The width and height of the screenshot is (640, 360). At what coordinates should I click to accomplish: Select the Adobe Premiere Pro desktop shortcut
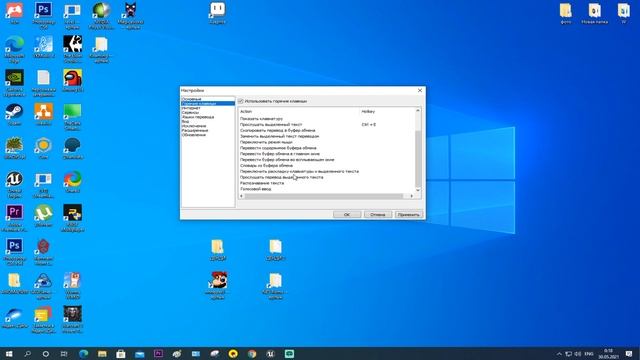[x=14, y=218]
